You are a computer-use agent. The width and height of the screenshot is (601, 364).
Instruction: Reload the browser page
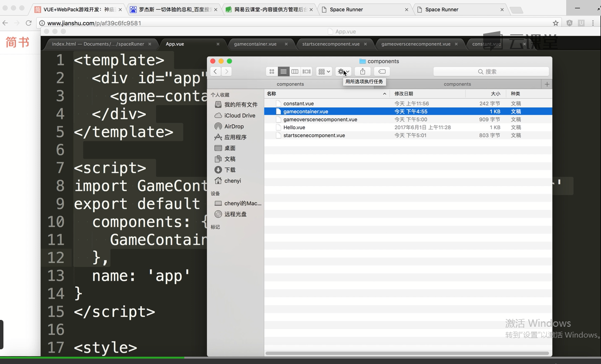[28, 23]
